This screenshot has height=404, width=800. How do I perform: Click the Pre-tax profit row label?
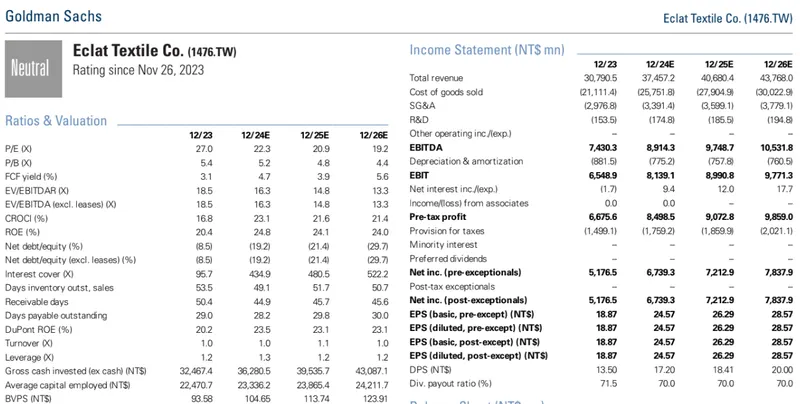[x=441, y=215]
